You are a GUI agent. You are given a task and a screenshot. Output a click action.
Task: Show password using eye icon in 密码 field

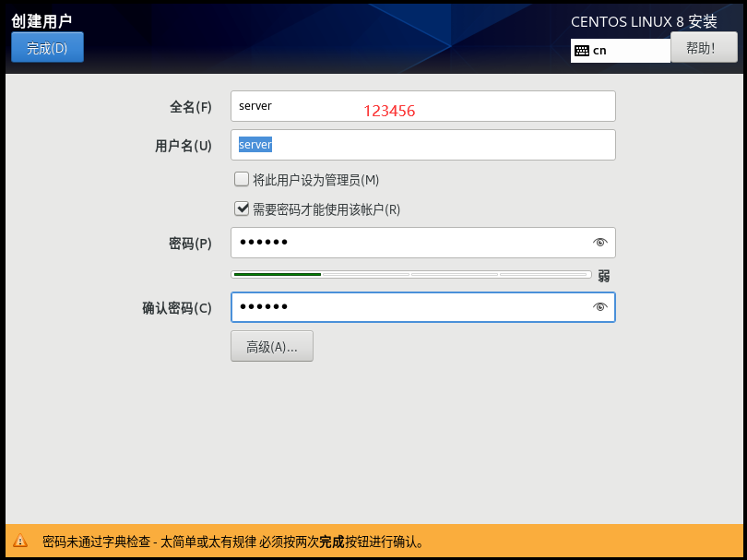point(600,243)
